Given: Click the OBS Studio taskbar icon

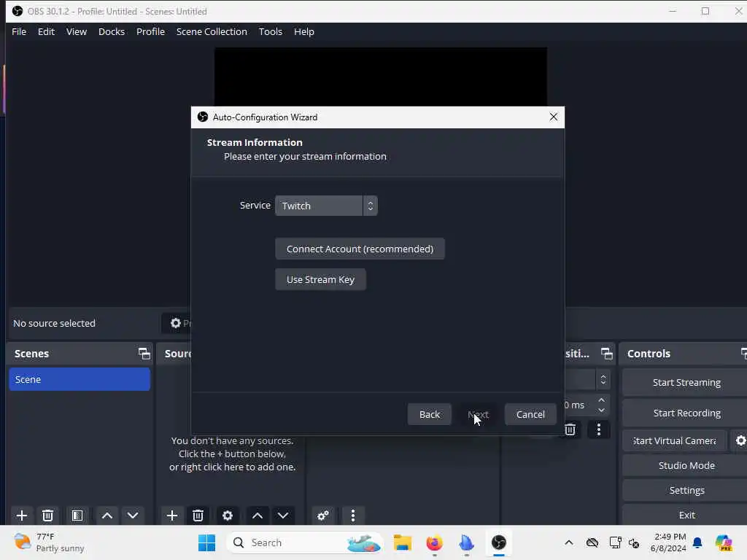Looking at the screenshot, I should (499, 542).
